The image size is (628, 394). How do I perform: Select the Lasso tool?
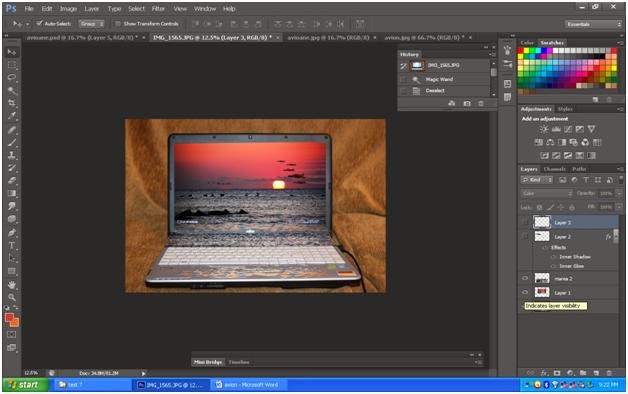12,78
